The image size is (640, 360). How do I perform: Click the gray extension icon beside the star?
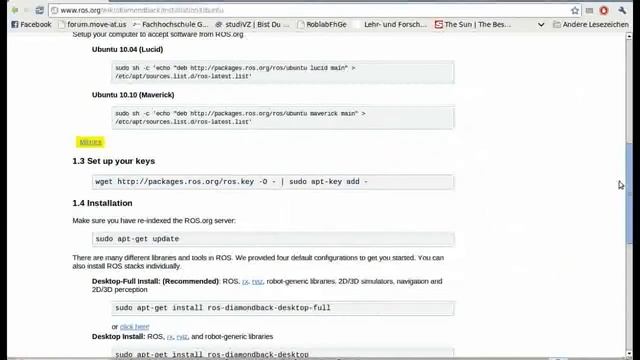click(x=589, y=11)
